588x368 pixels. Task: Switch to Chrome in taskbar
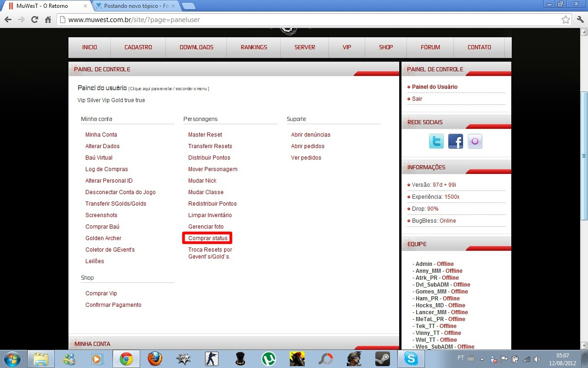coord(126,359)
